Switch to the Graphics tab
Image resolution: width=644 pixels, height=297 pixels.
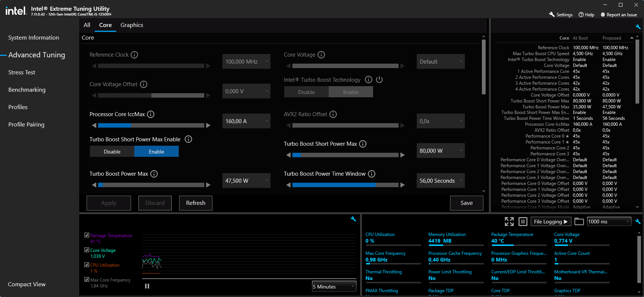pos(132,25)
